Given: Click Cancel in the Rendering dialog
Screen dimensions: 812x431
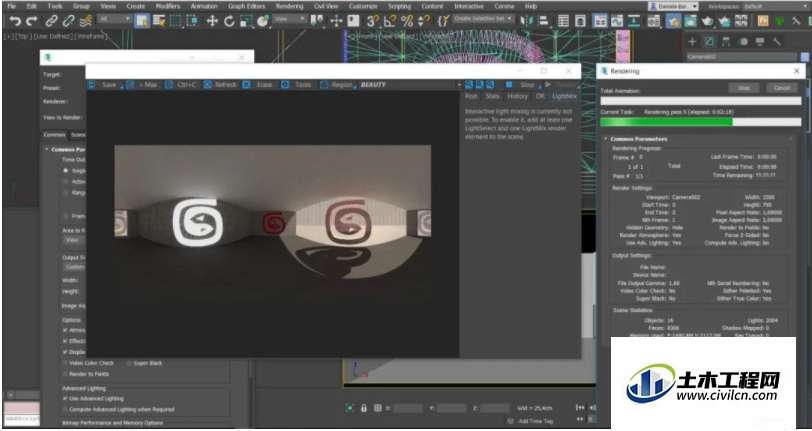Looking at the screenshot, I should coord(781,88).
